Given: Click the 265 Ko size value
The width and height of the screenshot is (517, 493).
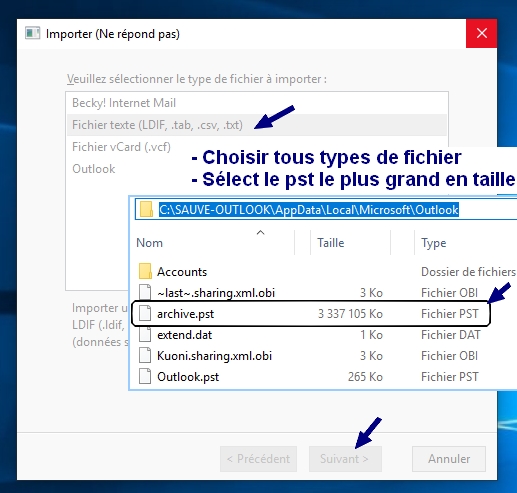Looking at the screenshot, I should (365, 377).
